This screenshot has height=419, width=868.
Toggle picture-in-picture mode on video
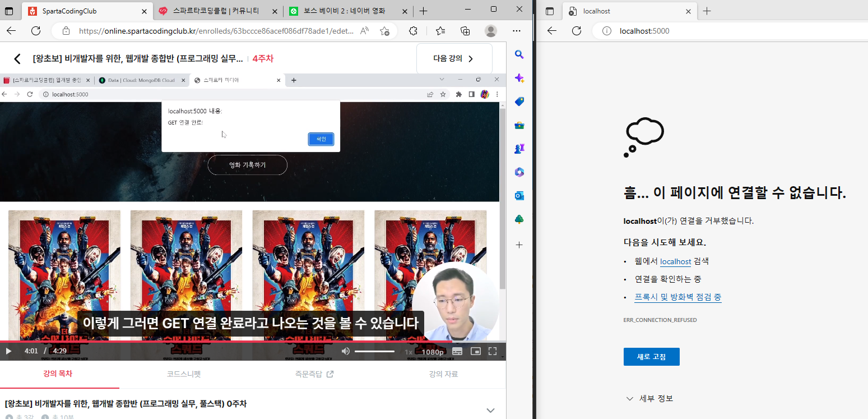click(476, 352)
